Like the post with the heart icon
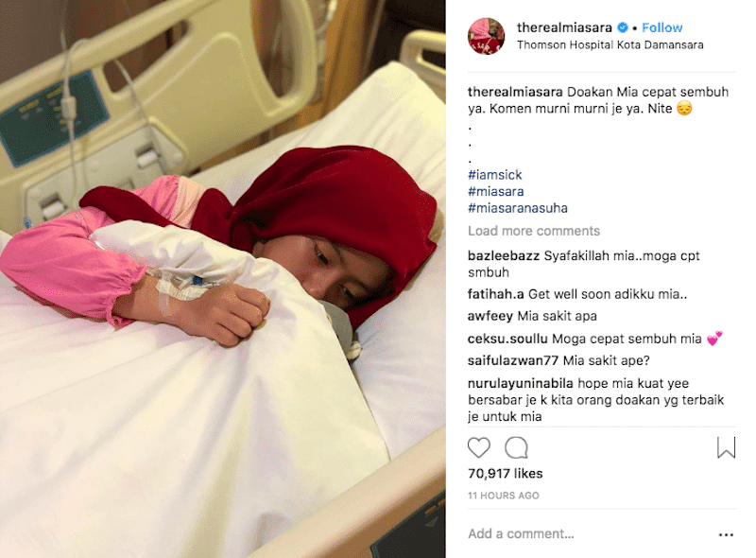Image resolution: width=756 pixels, height=558 pixels. point(479,447)
